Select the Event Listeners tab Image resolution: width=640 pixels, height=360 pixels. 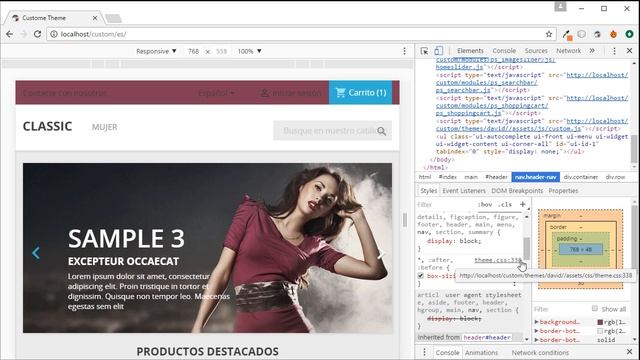pyautogui.click(x=464, y=191)
